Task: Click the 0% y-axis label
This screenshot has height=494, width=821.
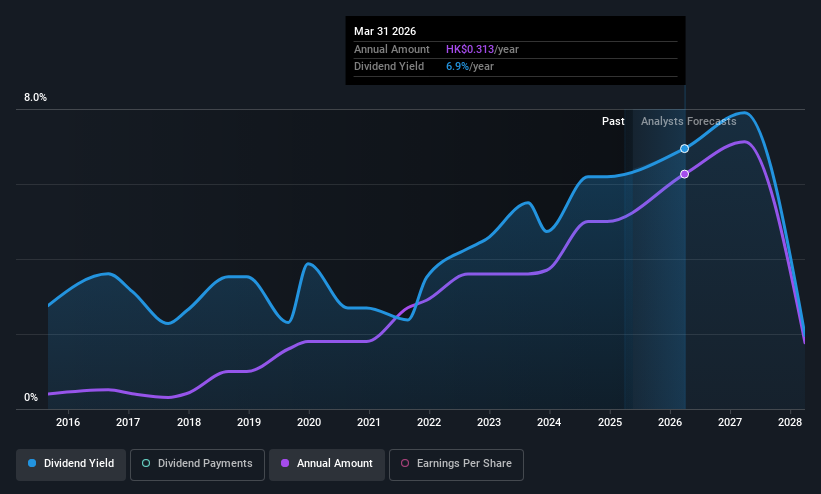Action: 31,398
